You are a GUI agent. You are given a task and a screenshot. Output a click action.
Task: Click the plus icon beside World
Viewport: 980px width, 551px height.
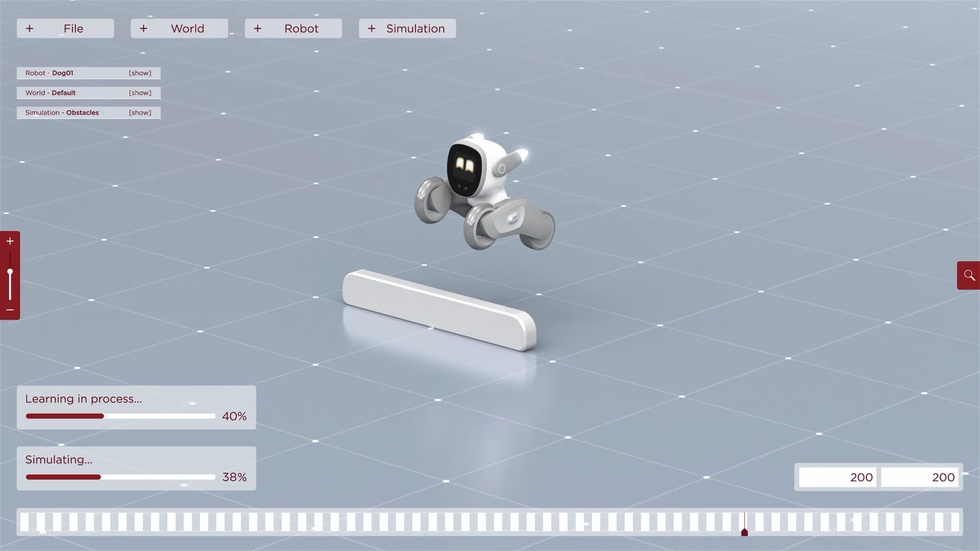pos(143,29)
